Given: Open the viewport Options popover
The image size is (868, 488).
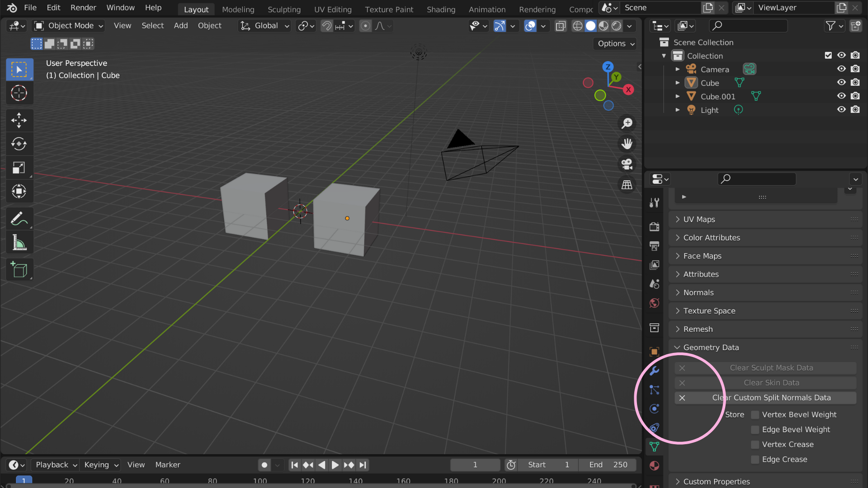Looking at the screenshot, I should click(614, 43).
